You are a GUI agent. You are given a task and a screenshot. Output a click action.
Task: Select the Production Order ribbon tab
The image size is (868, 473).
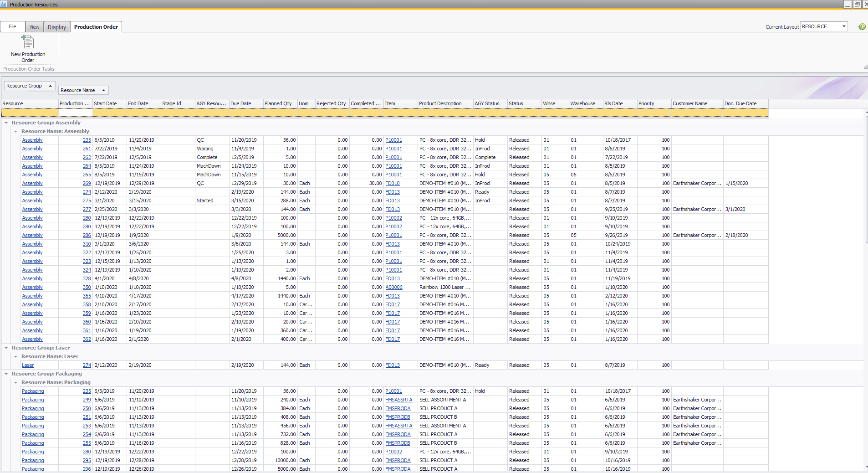96,26
